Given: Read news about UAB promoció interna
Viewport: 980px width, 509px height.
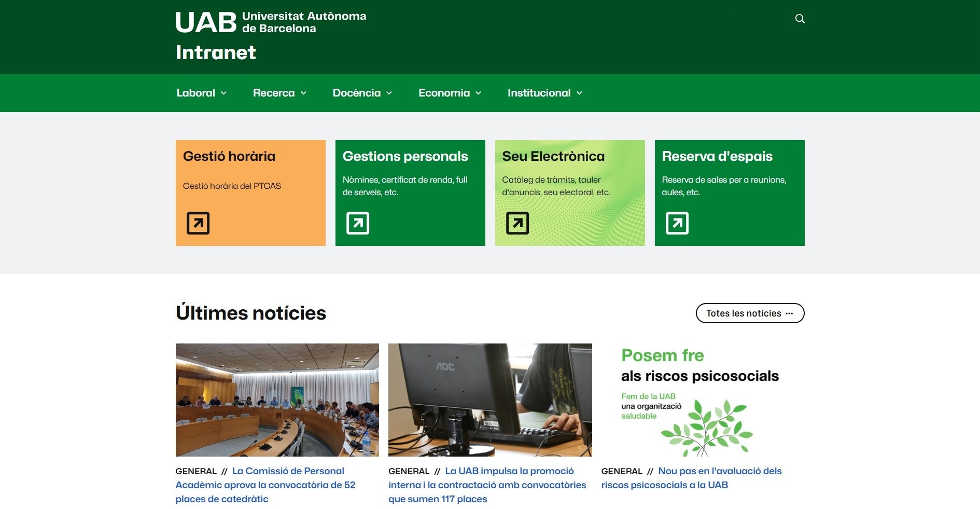Looking at the screenshot, I should [x=487, y=485].
